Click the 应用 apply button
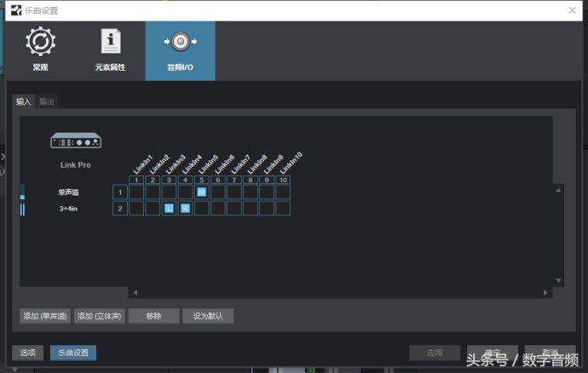 435,353
